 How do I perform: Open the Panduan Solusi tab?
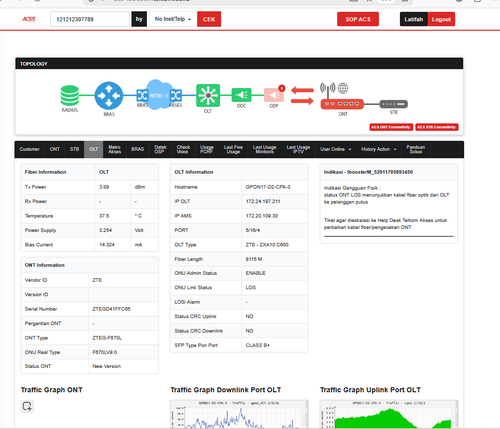click(415, 149)
